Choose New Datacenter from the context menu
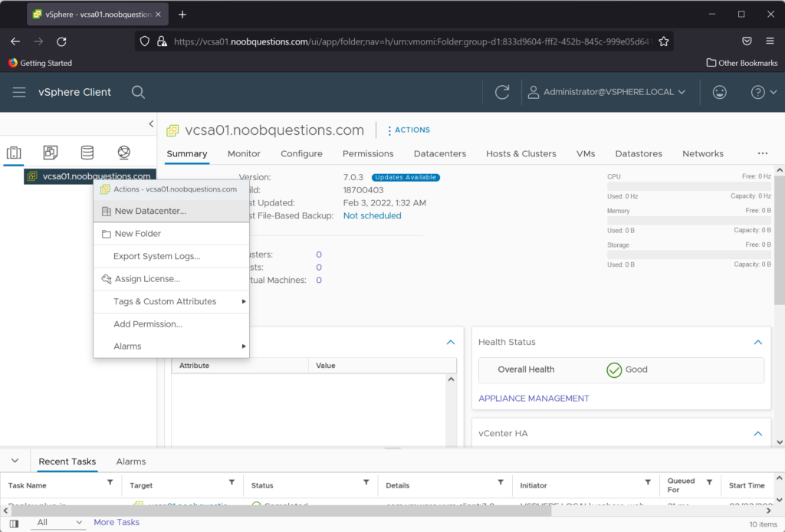 tap(171, 212)
